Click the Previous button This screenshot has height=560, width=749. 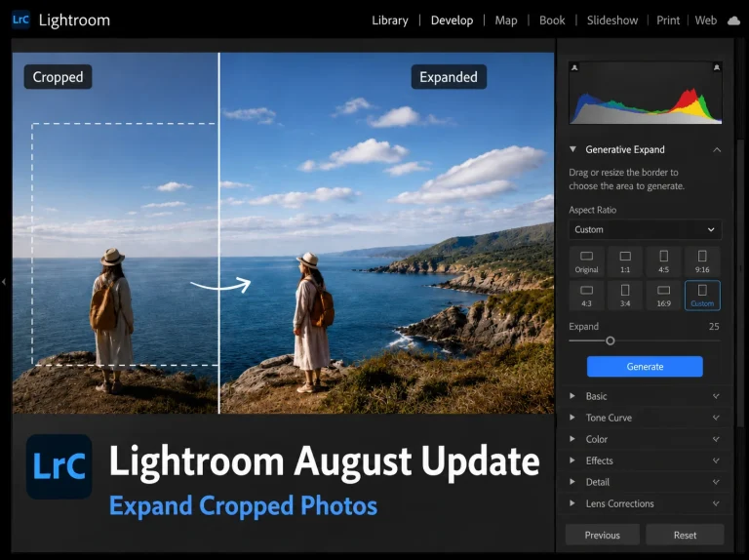(603, 536)
